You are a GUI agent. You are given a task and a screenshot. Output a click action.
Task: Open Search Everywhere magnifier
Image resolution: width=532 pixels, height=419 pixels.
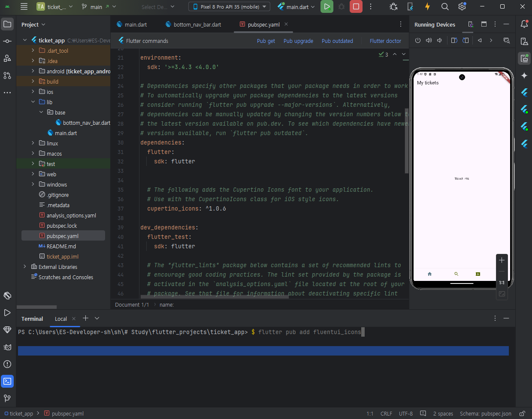click(x=445, y=7)
